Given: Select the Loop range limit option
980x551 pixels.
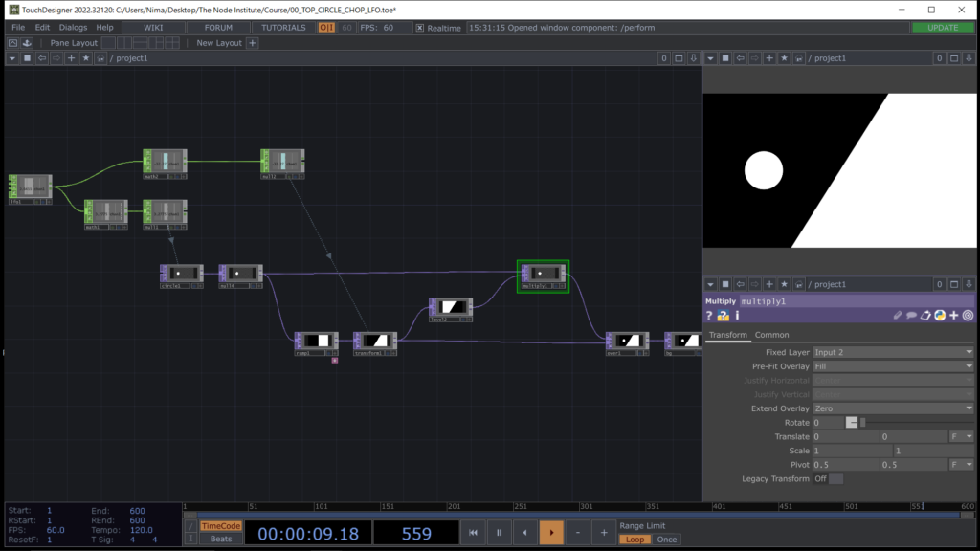Looking at the screenshot, I should [x=635, y=540].
